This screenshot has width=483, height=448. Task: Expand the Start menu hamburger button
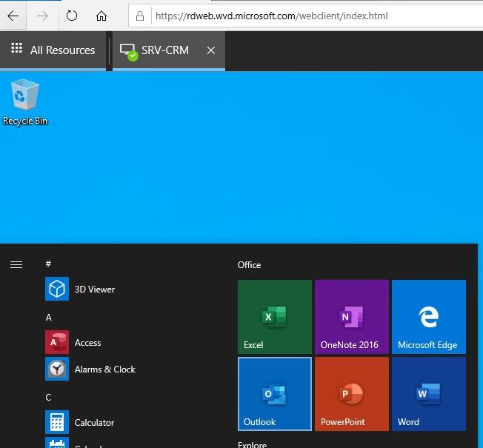(16, 264)
